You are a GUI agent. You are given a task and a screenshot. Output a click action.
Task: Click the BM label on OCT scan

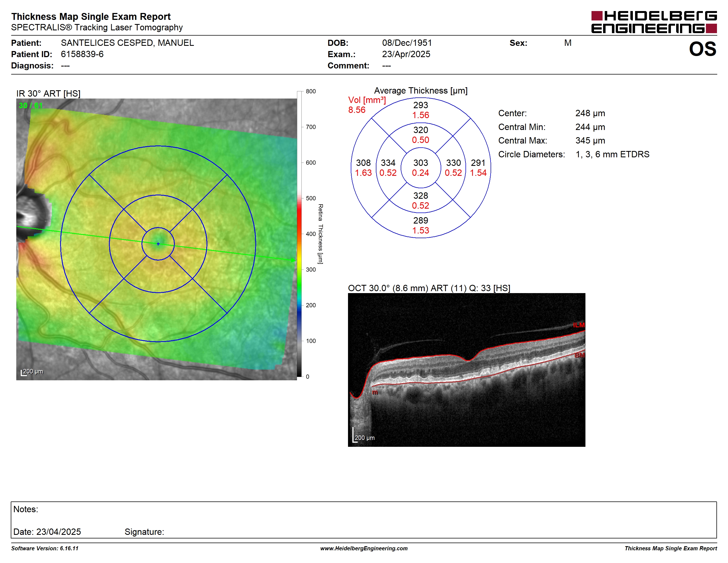click(x=580, y=355)
